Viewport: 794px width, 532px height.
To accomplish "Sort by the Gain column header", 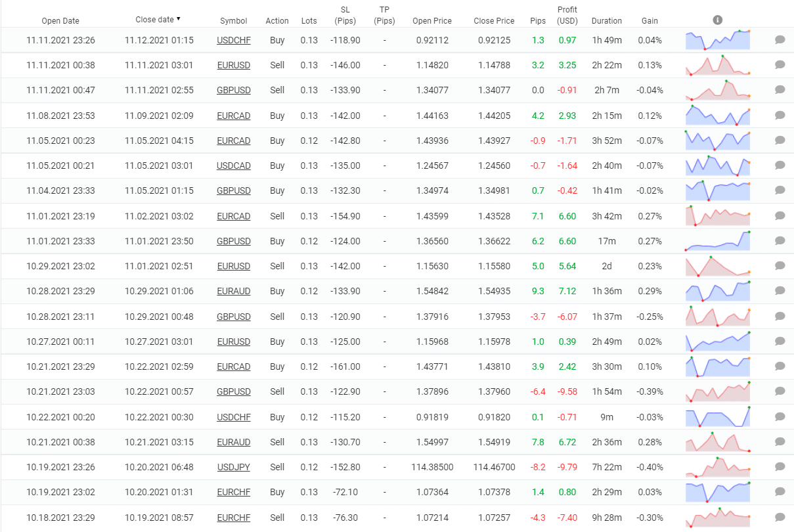I will [650, 20].
